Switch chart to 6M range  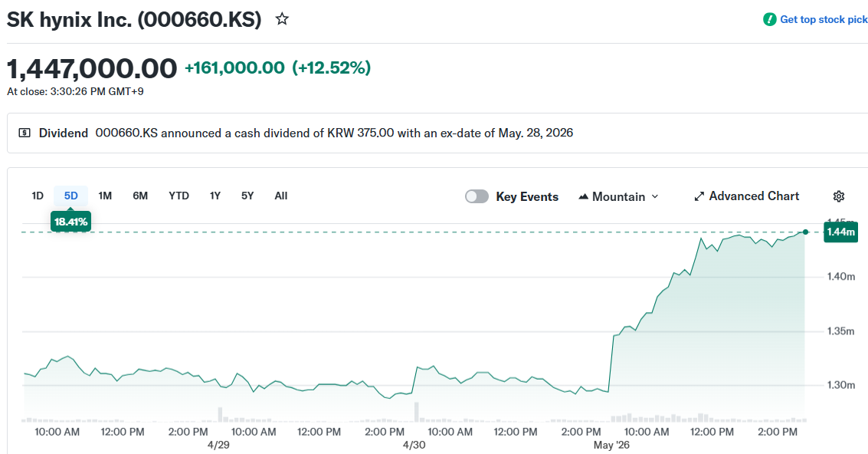pyautogui.click(x=140, y=196)
